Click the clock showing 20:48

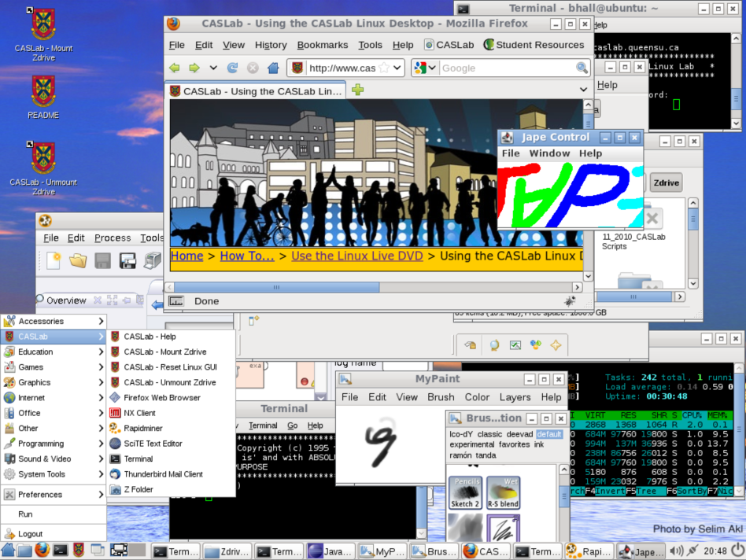point(715,551)
